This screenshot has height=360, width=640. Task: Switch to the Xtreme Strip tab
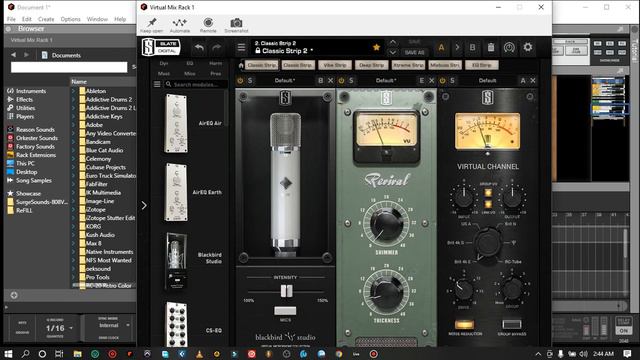tap(408, 65)
